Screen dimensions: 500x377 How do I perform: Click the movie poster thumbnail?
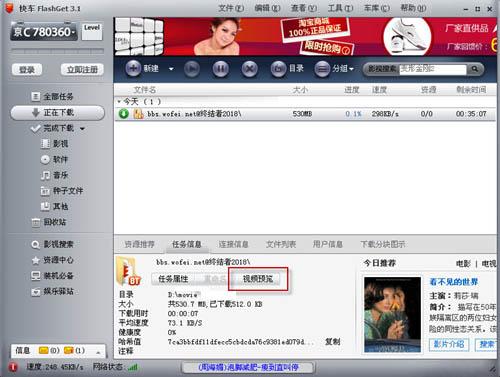coord(392,314)
